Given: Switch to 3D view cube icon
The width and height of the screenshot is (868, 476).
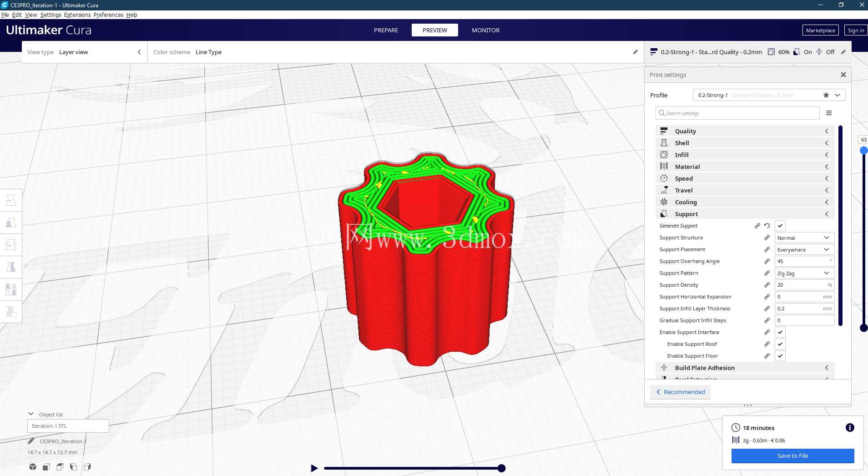Looking at the screenshot, I should (33, 467).
